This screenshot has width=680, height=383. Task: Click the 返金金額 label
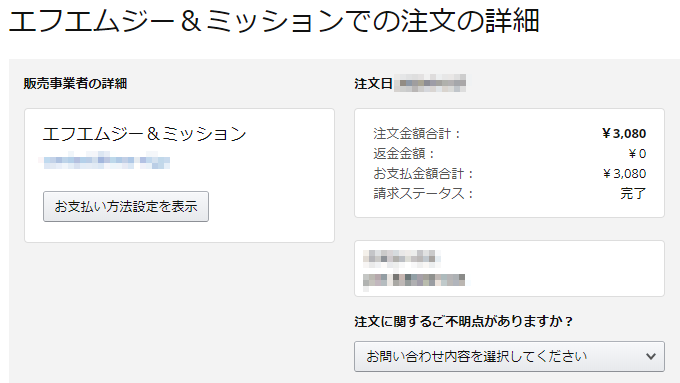(403, 154)
